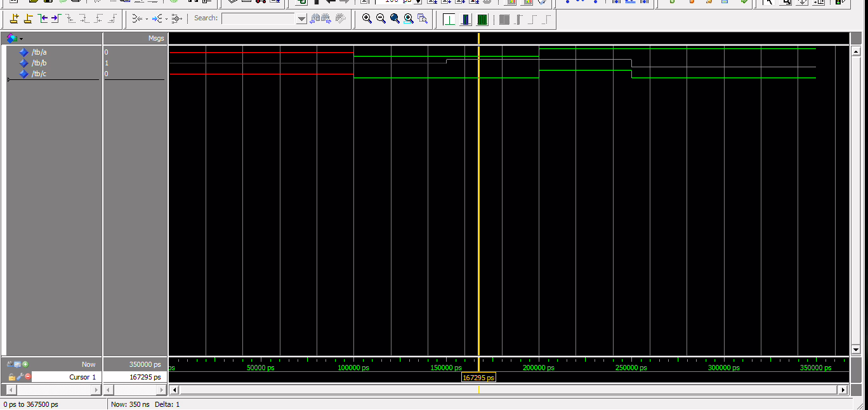Click the status bar range 0 ps to 367500 ps

point(30,404)
